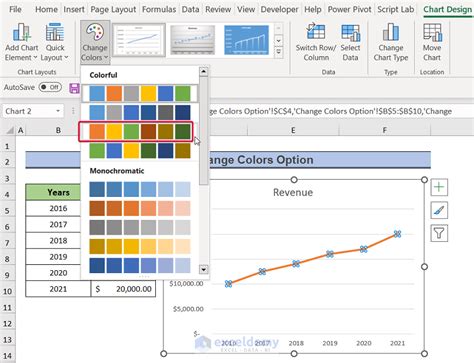This screenshot has height=363, width=474.
Task: Click the 20,000.00 revenue cell
Action: click(123, 289)
